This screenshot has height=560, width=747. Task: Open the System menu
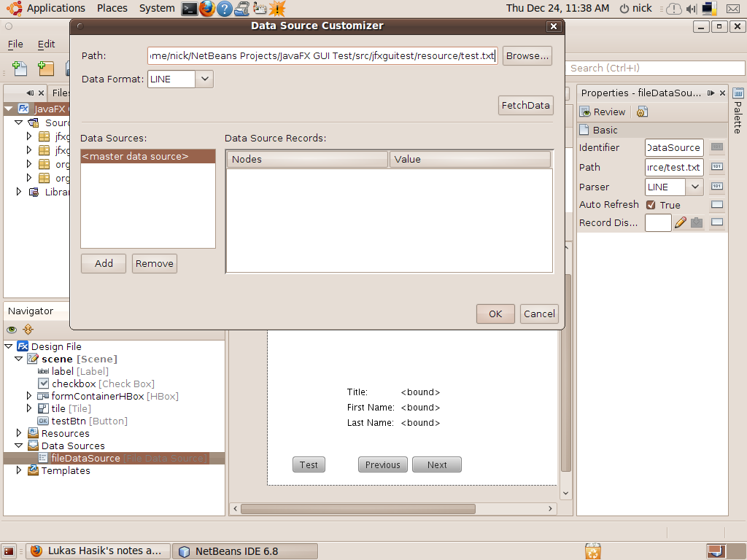coord(157,8)
